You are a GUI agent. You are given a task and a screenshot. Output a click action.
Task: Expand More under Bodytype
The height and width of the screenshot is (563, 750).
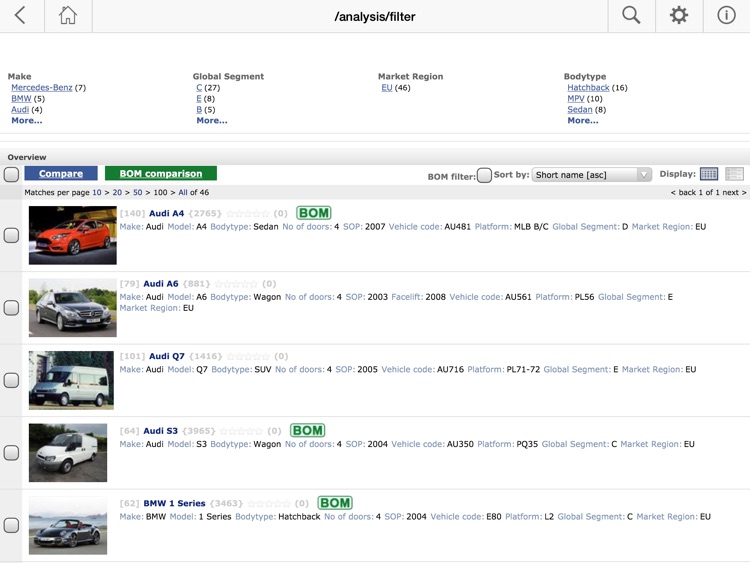pyautogui.click(x=583, y=121)
